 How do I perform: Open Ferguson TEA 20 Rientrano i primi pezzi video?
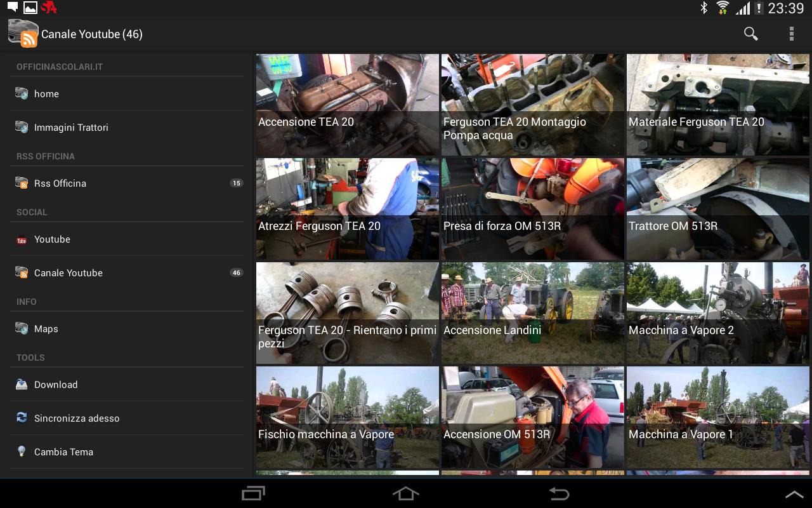pyautogui.click(x=348, y=313)
